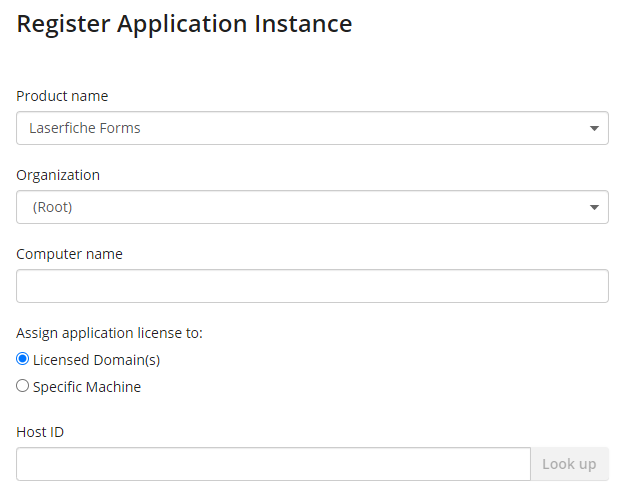Screen dimensions: 623x501
Task: Focus the Computer name text field
Action: tap(312, 286)
